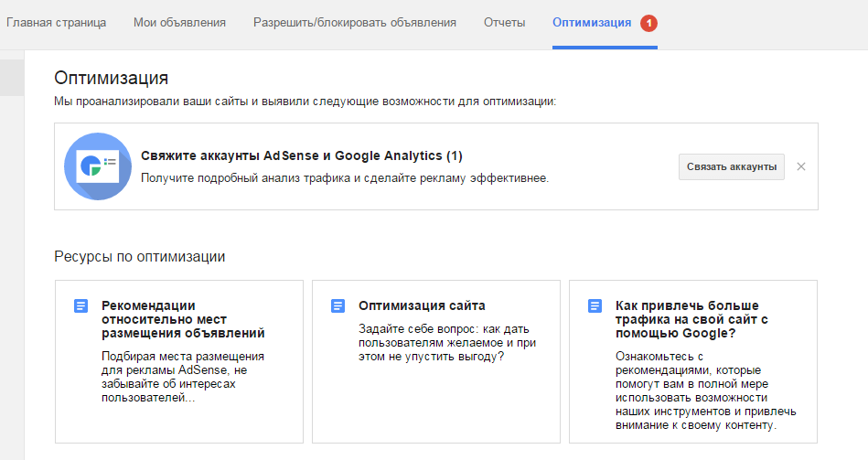This screenshot has width=868, height=460.
Task: Go to the Отчеты tab
Action: pos(504,22)
